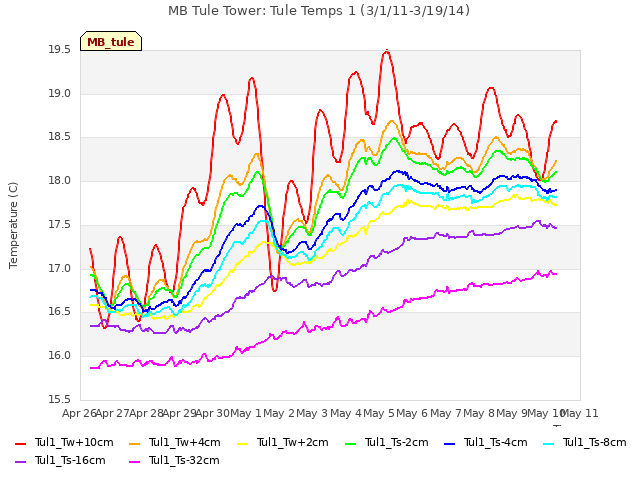640x480 pixels.
Task: Select the Tul1_Ts-8cm legend label
Action: [x=595, y=442]
